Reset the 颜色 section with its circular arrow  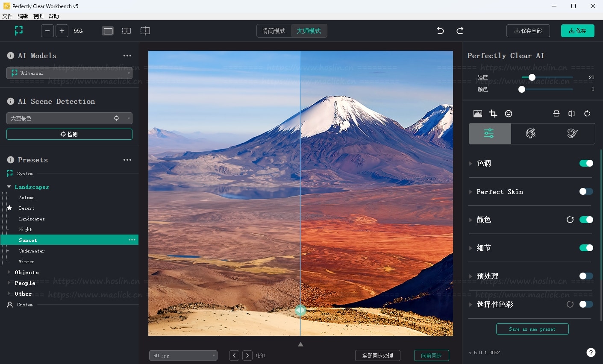570,220
